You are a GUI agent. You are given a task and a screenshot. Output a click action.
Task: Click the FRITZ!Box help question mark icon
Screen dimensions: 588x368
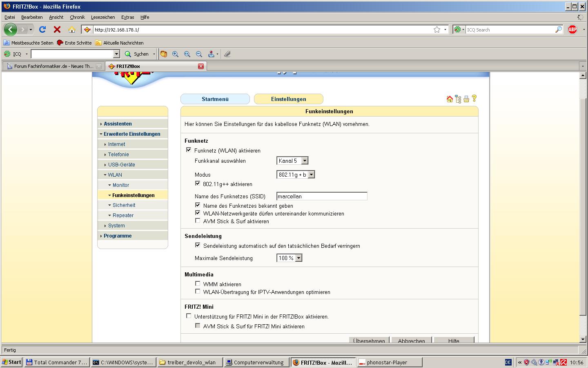[x=474, y=99]
